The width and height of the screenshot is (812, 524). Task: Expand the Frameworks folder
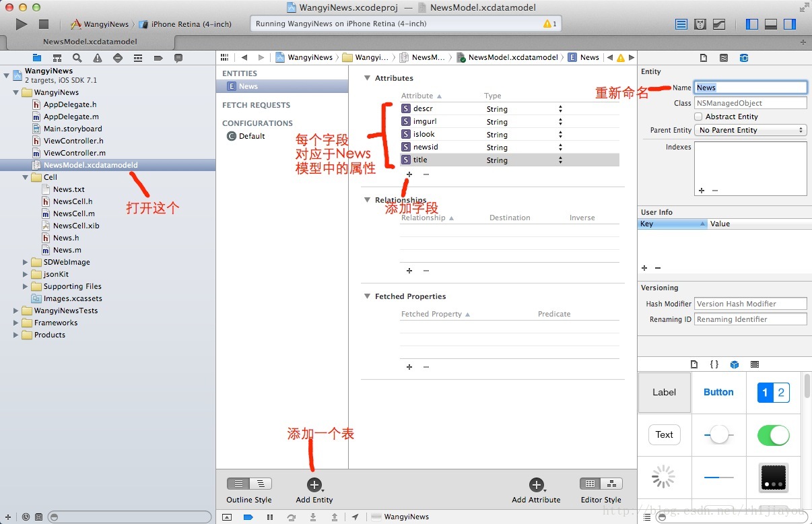click(x=16, y=323)
